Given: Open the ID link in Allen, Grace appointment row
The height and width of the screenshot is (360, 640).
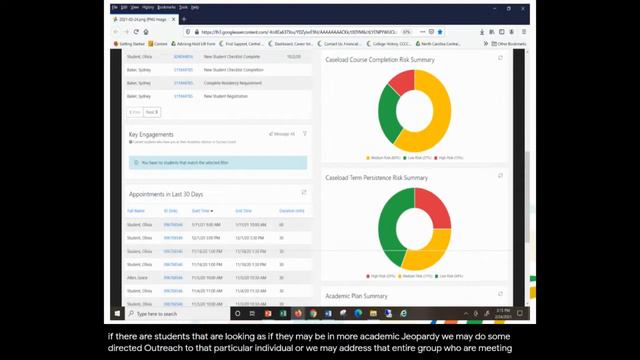Looking at the screenshot, I should pos(173,278).
